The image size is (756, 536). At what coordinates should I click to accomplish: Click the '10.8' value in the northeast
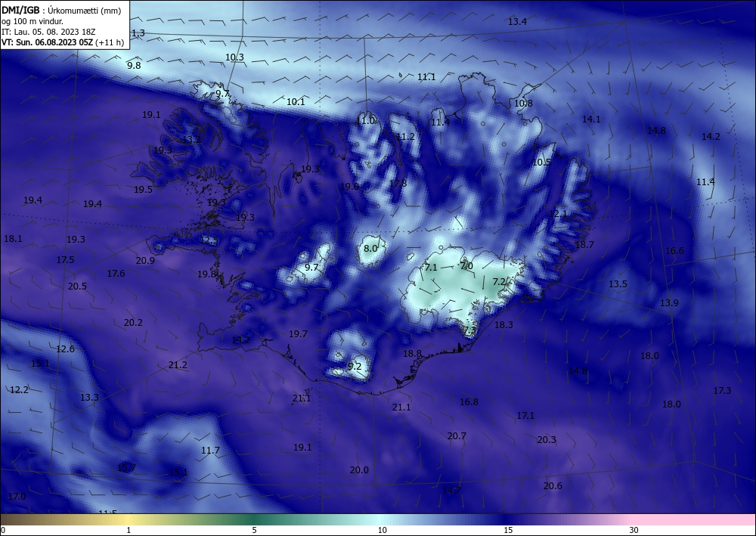pyautogui.click(x=523, y=104)
